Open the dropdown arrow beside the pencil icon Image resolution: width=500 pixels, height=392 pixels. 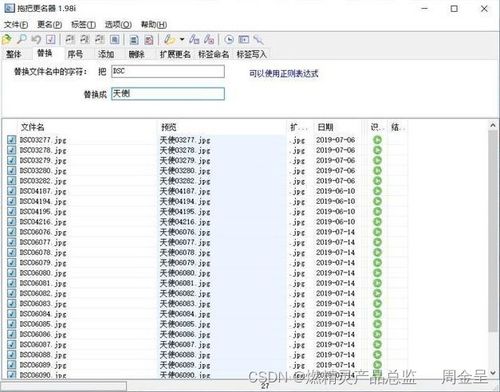click(182, 39)
